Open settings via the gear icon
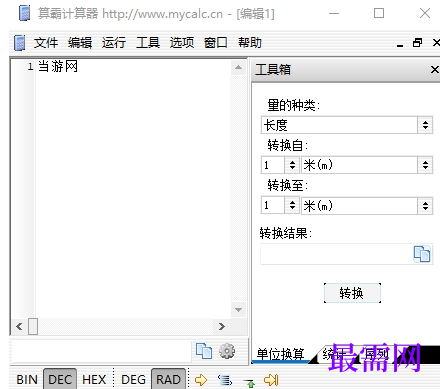Screen dimensions: 440x389 pyautogui.click(x=227, y=351)
